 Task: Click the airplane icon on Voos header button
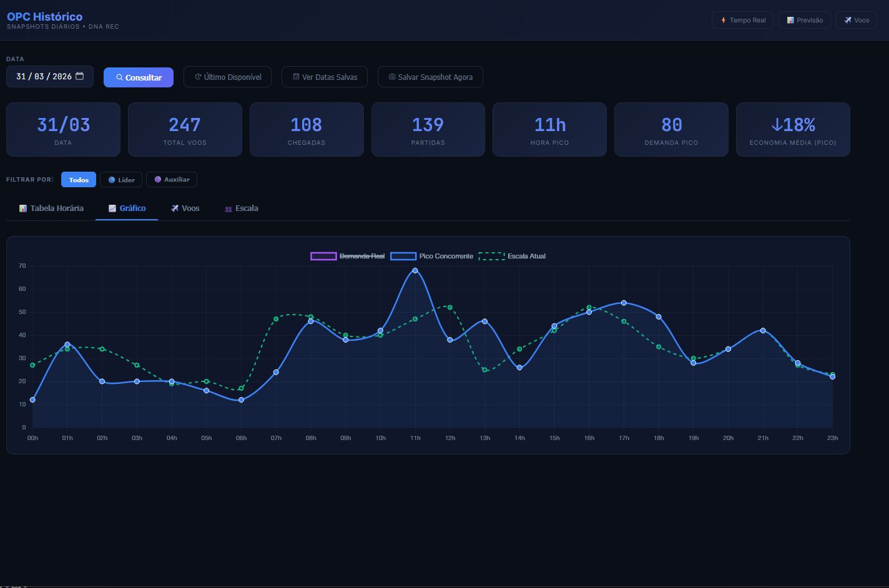848,20
